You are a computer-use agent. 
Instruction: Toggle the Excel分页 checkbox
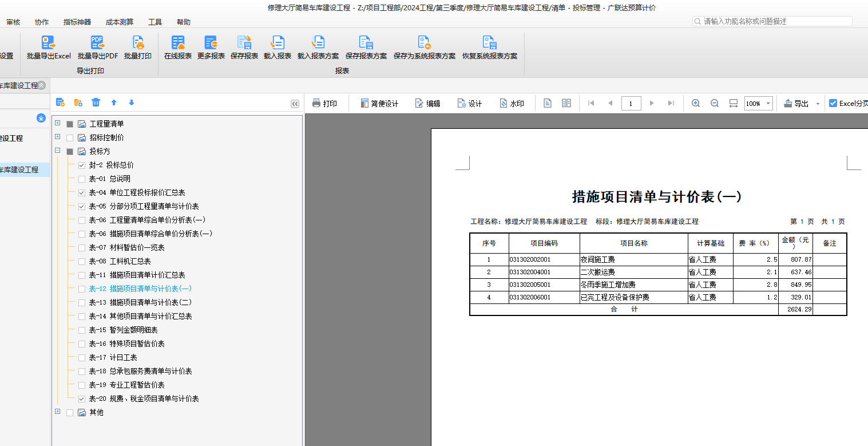(x=833, y=103)
